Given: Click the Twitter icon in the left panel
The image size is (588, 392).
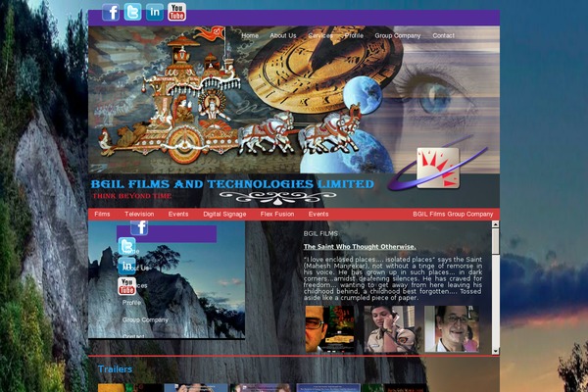Looking at the screenshot, I should (x=126, y=246).
